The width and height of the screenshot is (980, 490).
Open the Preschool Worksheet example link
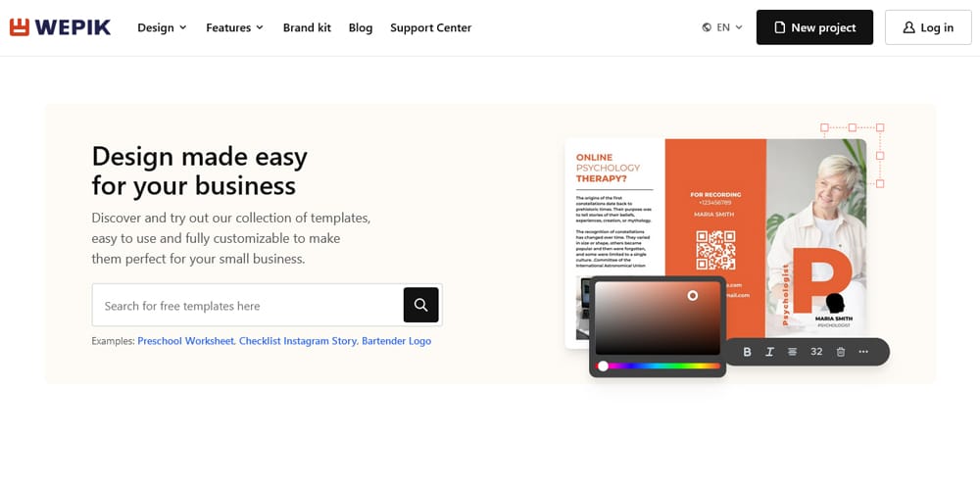click(185, 341)
